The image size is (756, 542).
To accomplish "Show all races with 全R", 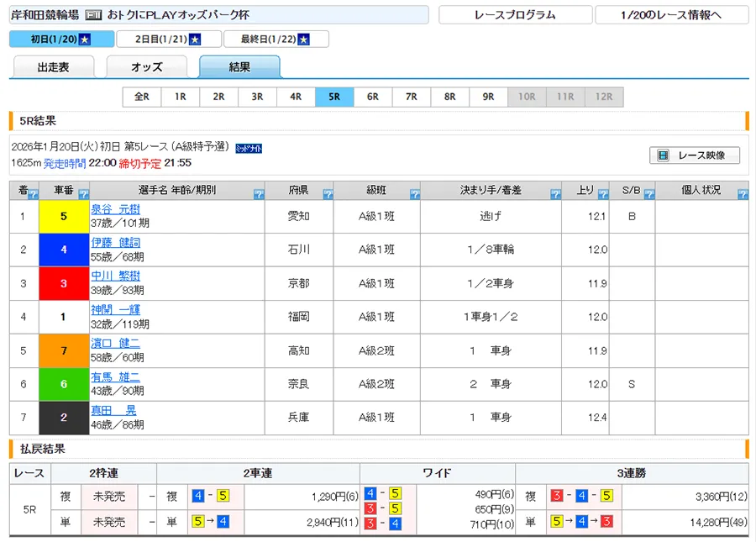I will click(141, 97).
